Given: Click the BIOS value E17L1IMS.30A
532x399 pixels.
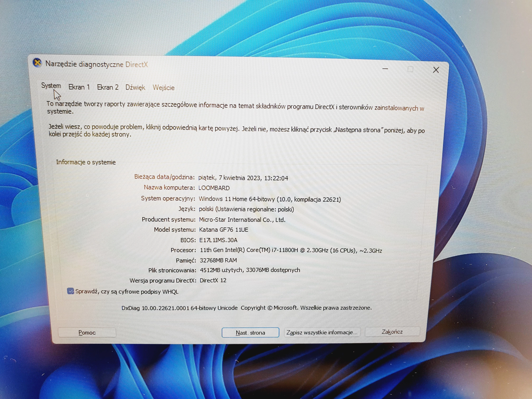Looking at the screenshot, I should point(218,240).
